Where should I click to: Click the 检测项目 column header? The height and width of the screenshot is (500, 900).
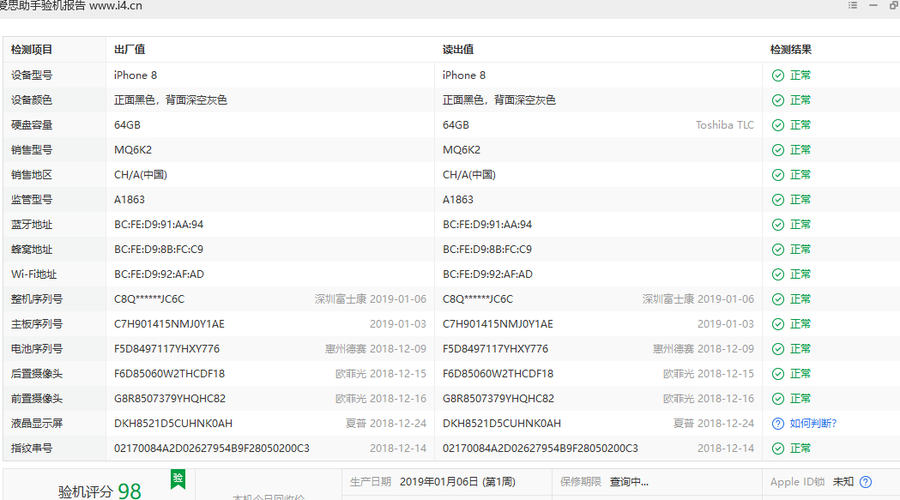tap(32, 50)
